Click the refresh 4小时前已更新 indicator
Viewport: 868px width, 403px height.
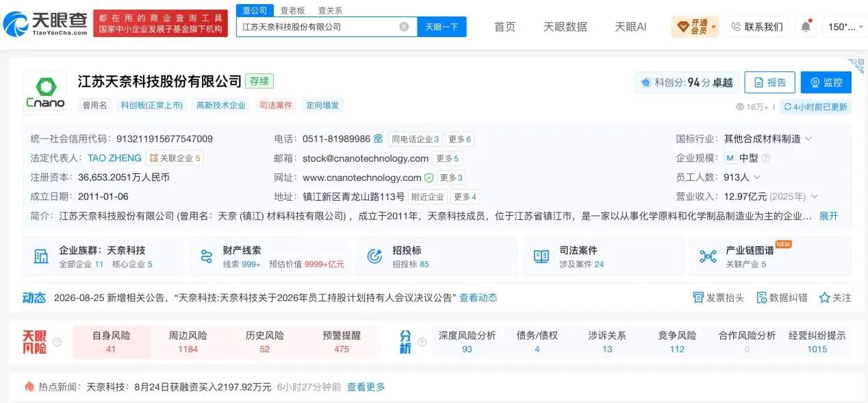coord(815,107)
